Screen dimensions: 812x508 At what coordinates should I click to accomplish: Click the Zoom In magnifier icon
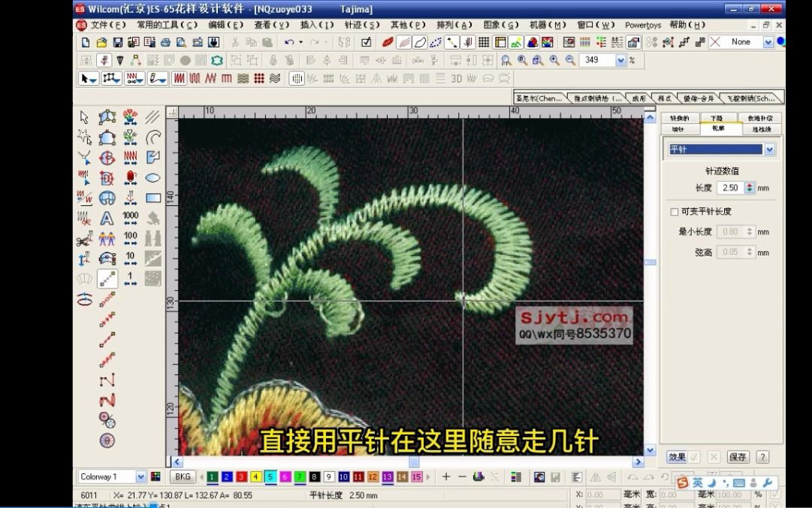tap(554, 60)
